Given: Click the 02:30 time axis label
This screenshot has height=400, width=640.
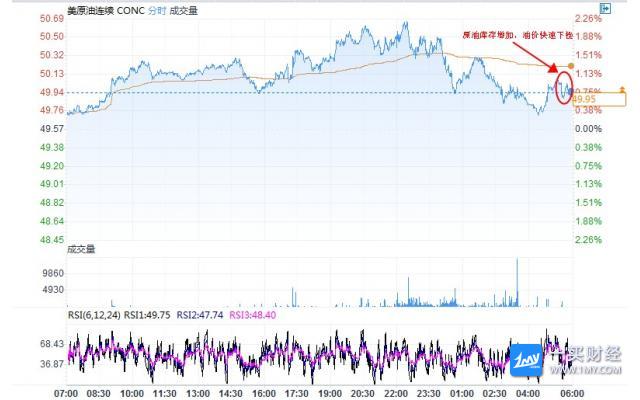Looking at the screenshot, I should pyautogui.click(x=494, y=394).
